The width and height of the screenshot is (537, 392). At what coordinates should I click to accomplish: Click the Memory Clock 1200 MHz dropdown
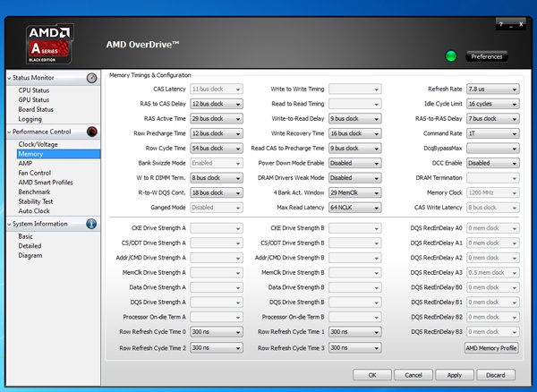pyautogui.click(x=493, y=192)
